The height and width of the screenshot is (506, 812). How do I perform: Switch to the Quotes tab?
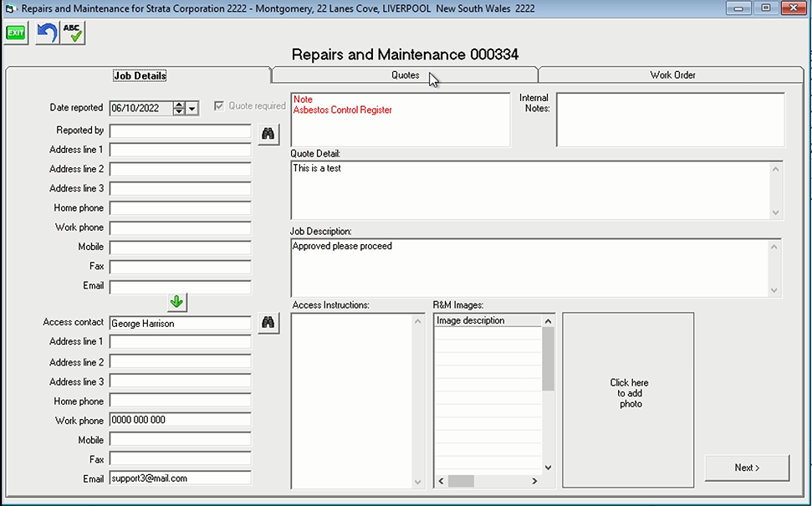click(x=405, y=75)
